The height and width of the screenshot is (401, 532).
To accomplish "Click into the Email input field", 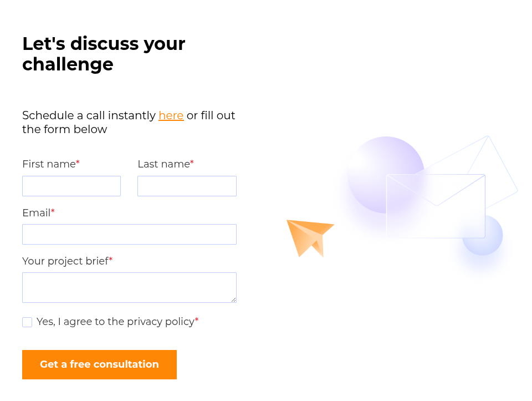I will click(129, 234).
